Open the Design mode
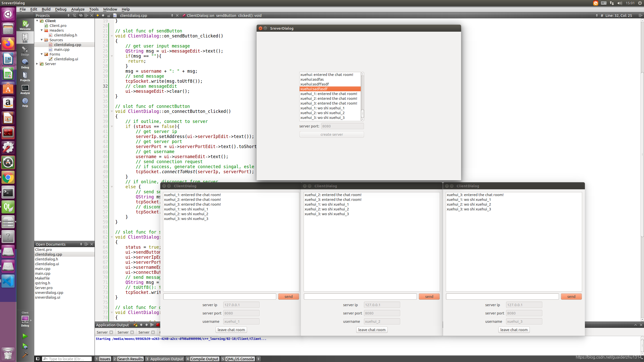The image size is (644, 362). 25,51
